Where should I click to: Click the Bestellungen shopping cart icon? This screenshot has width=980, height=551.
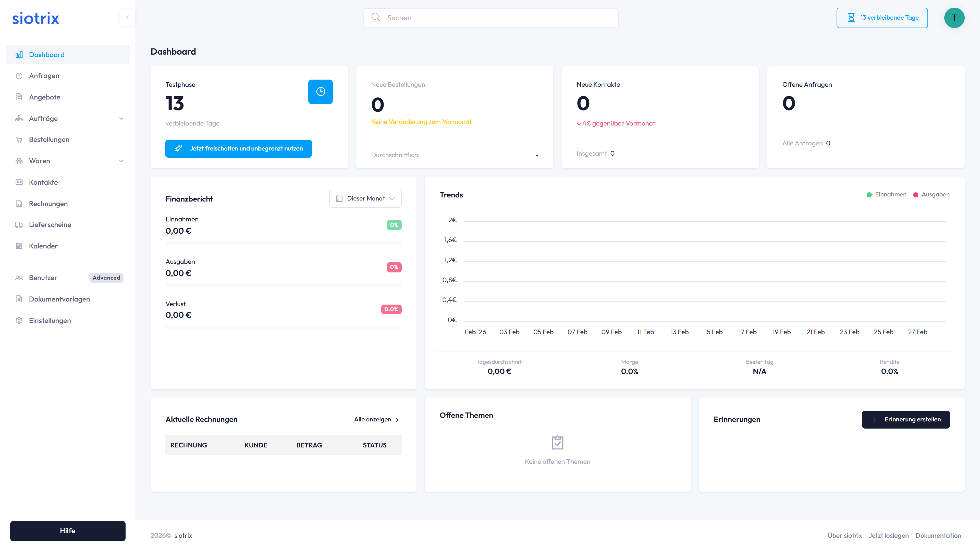[19, 140]
